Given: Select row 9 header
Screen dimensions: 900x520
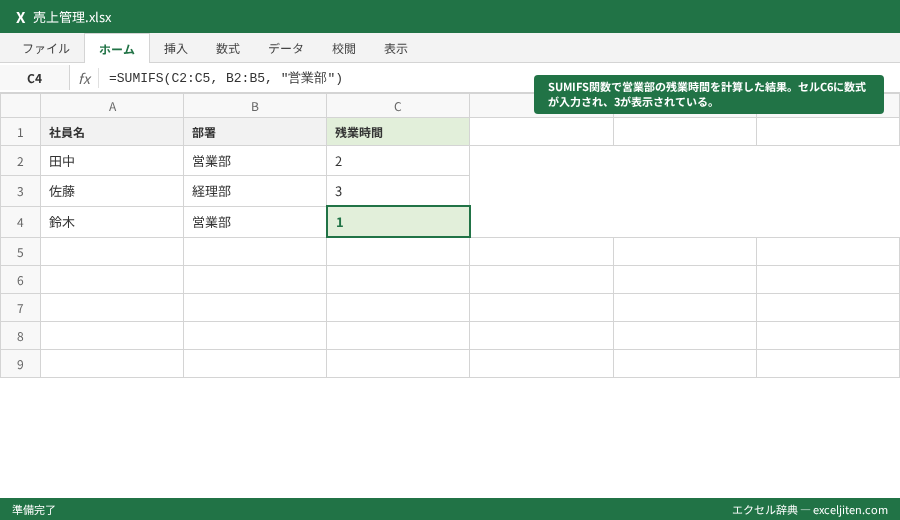Looking at the screenshot, I should 20,364.
